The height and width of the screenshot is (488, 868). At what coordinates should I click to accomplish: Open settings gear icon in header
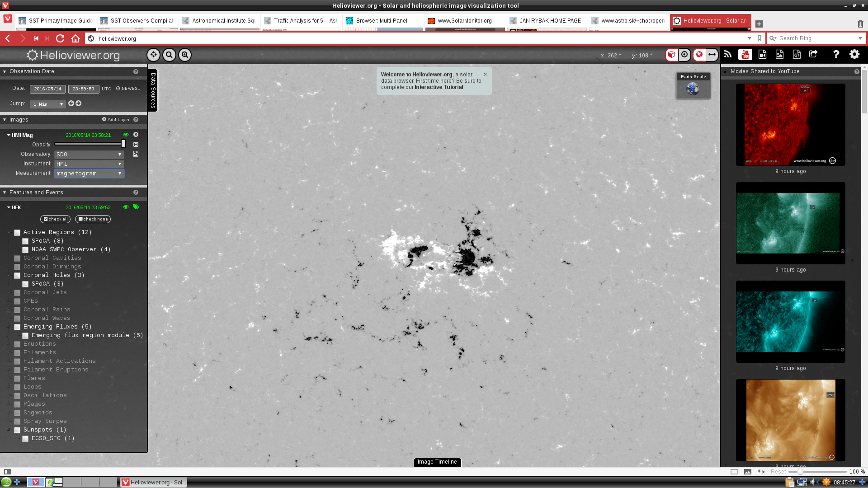854,55
